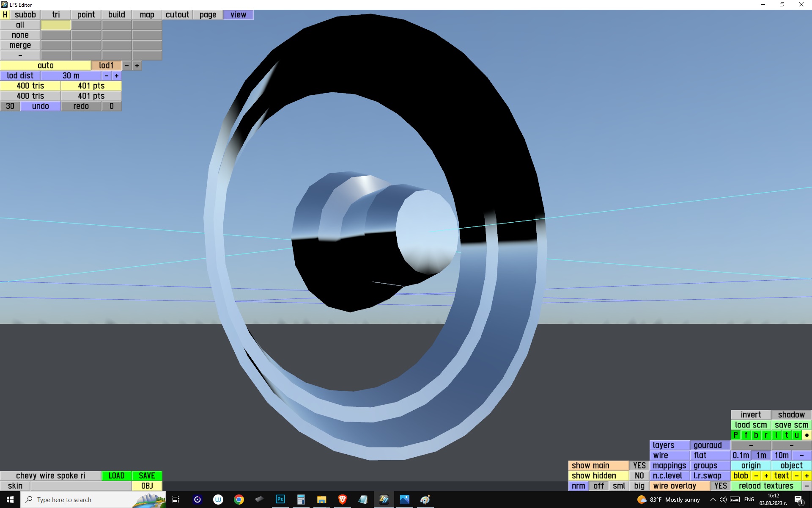
Task: Click the black dot view button
Action: 807,435
